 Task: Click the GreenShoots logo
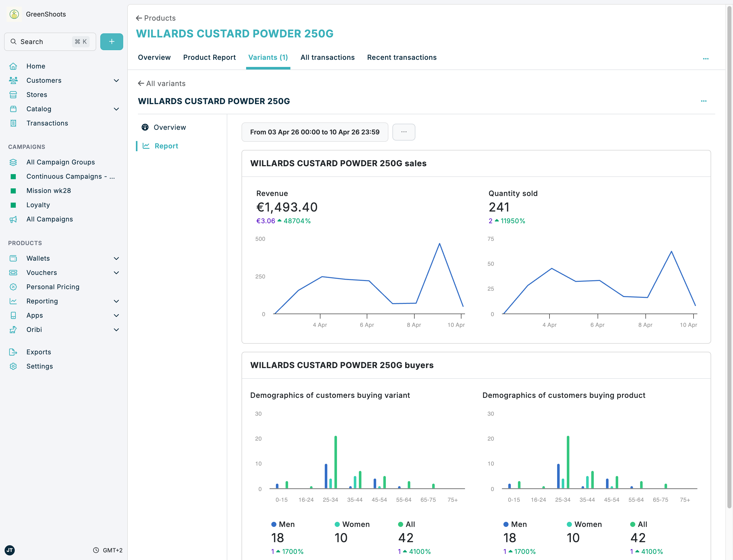[x=14, y=14]
